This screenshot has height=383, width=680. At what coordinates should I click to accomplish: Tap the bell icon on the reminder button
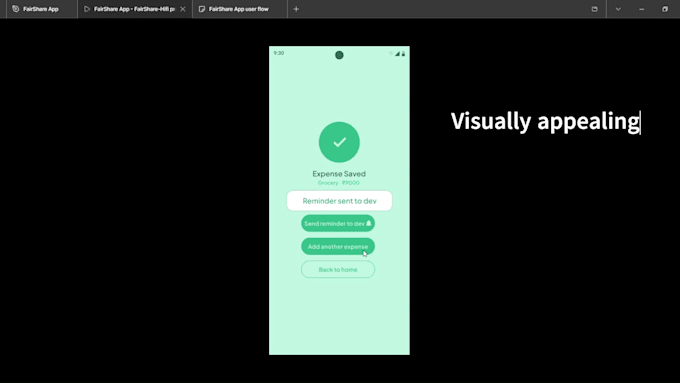pos(369,223)
